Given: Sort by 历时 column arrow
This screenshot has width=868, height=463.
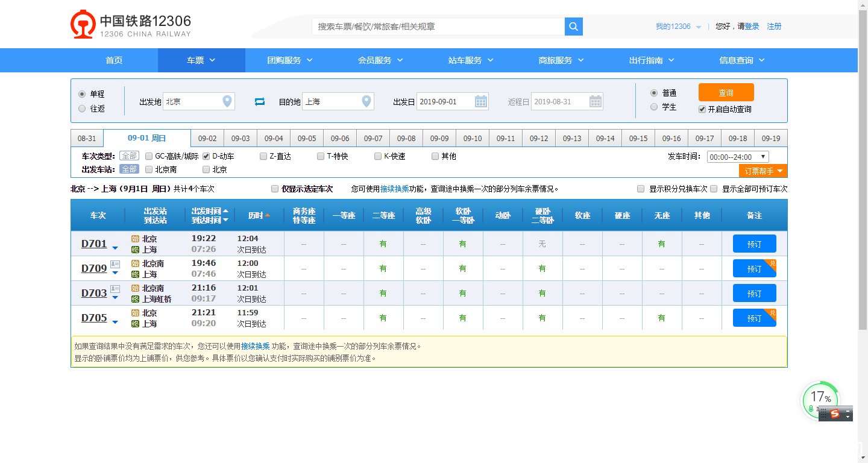Looking at the screenshot, I should click(267, 215).
